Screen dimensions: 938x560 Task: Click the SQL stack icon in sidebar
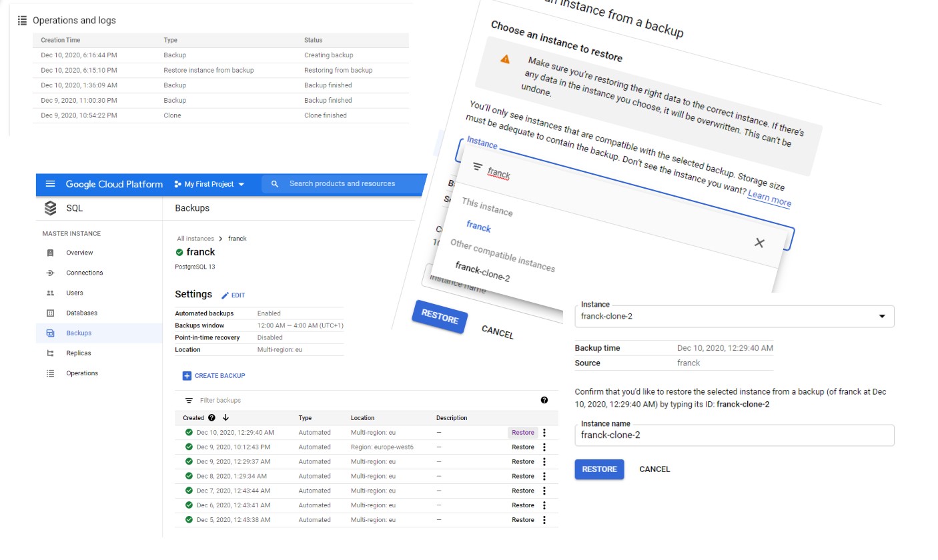click(x=51, y=208)
